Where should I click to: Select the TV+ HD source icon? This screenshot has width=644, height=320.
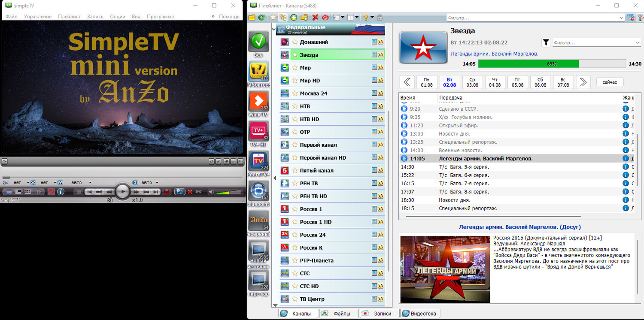258,131
